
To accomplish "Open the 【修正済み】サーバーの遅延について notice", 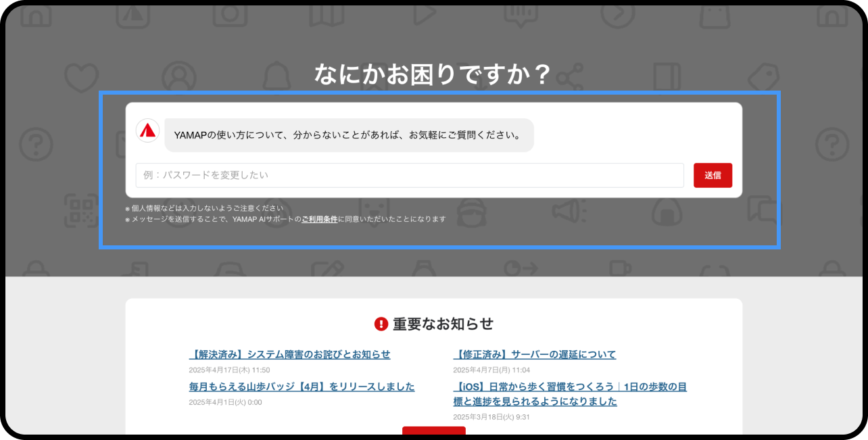I will [x=534, y=354].
